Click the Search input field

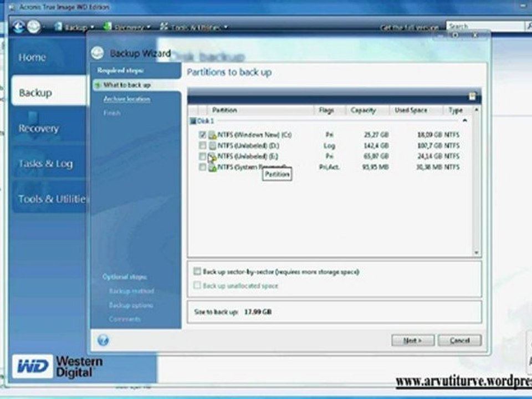(485, 26)
